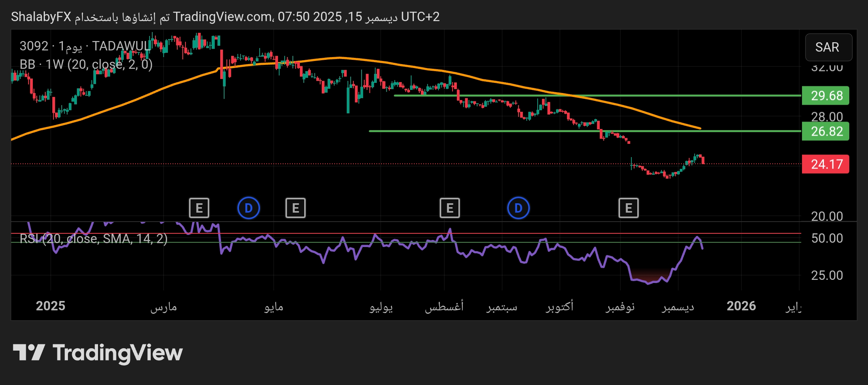Click the leftmost earnings E marker
Screen dimensions: 868x385
tap(199, 208)
